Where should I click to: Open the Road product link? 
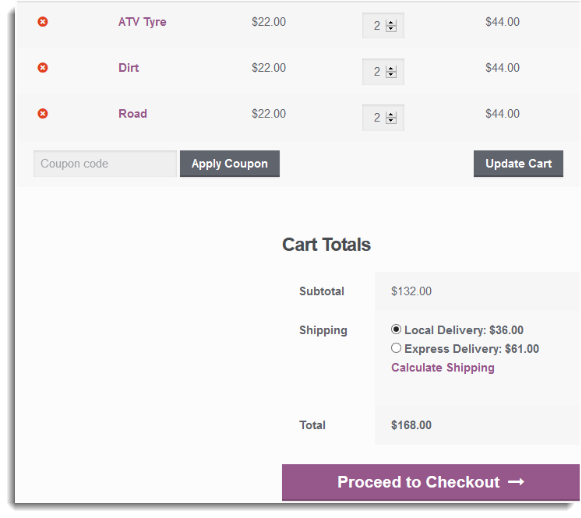tap(133, 113)
